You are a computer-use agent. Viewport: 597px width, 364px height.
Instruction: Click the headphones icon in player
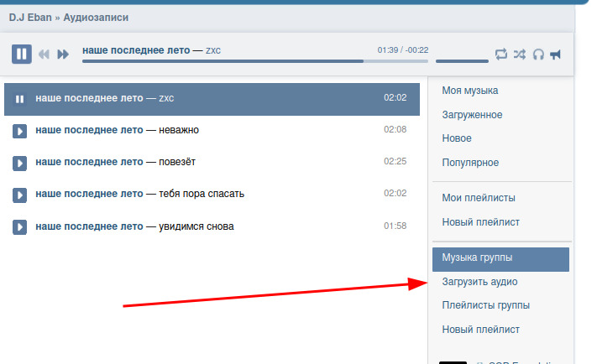pyautogui.click(x=538, y=55)
